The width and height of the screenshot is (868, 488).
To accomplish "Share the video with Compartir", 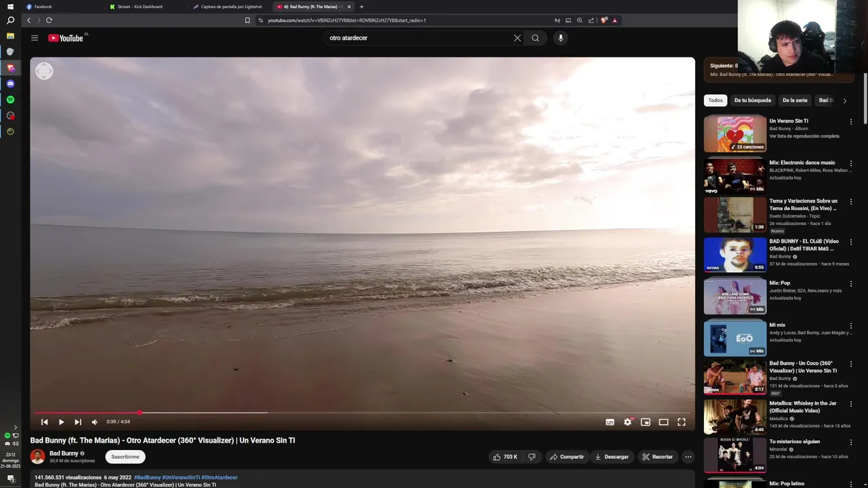I will (x=567, y=457).
